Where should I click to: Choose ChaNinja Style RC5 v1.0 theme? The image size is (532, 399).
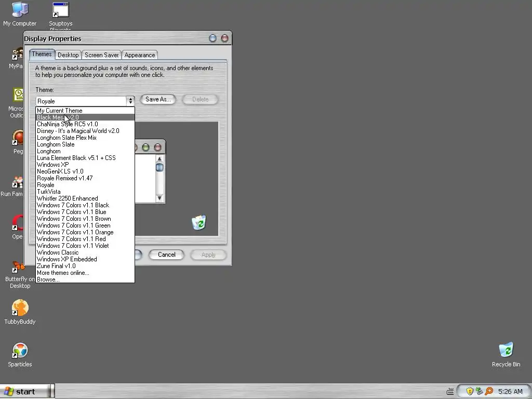(x=85, y=124)
